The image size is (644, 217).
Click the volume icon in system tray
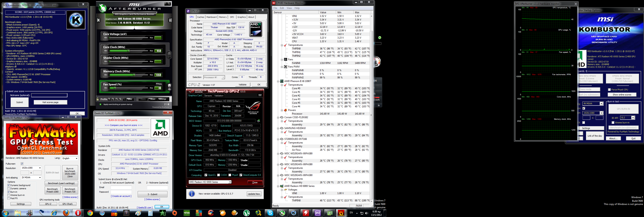(366, 213)
